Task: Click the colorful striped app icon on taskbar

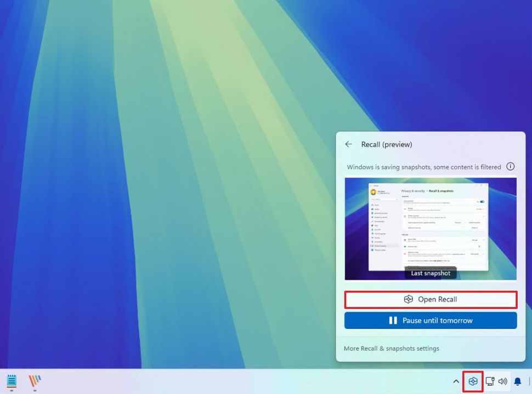Action: (35, 381)
